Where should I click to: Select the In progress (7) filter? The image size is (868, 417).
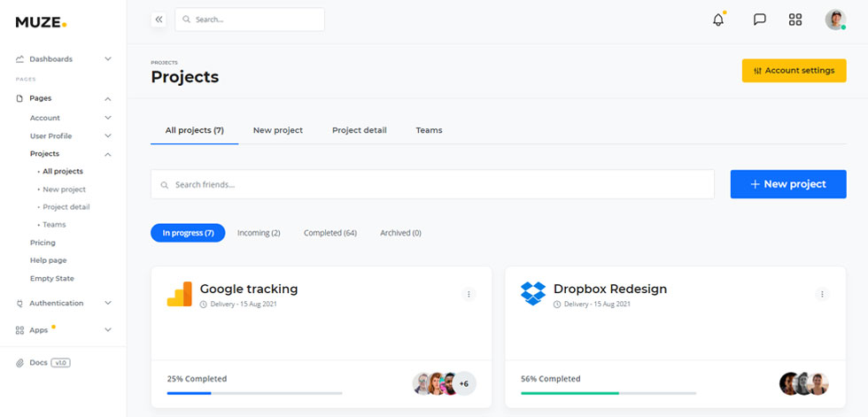pyautogui.click(x=188, y=233)
